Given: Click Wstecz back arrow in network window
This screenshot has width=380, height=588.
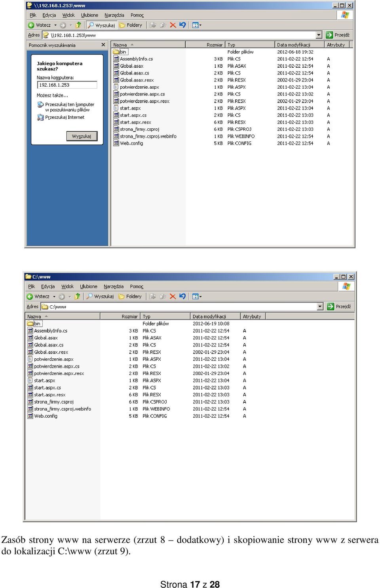Looking at the screenshot, I should tap(31, 25).
